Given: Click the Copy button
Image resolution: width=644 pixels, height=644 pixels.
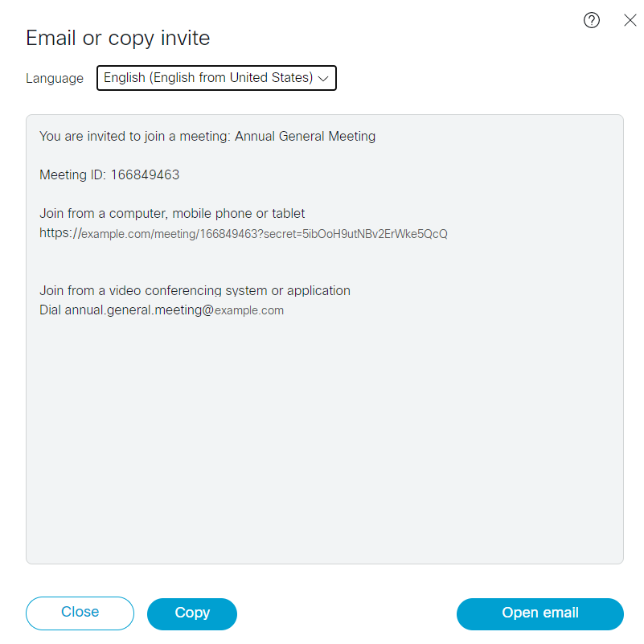Looking at the screenshot, I should (191, 613).
